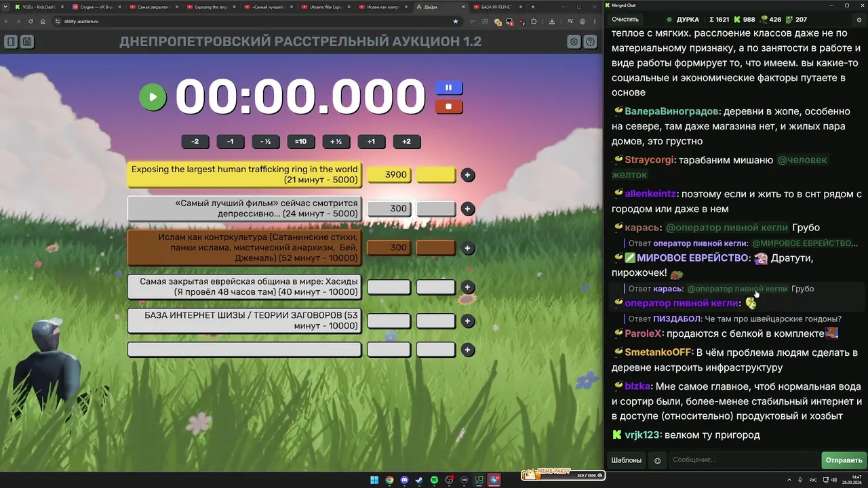Open Discord from the taskbar
This screenshot has height=488, width=868.
pos(404,481)
